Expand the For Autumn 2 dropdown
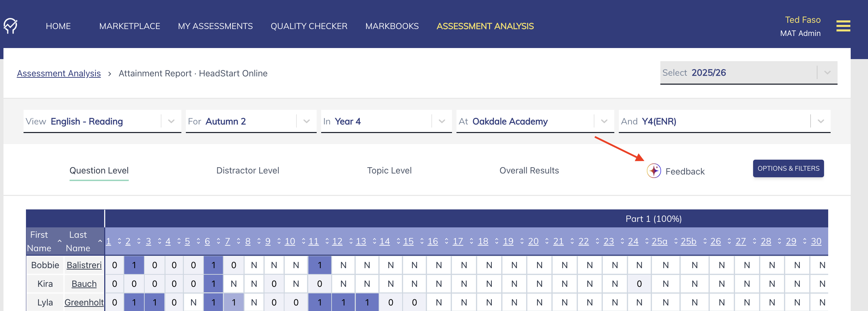The height and width of the screenshot is (311, 868). (306, 121)
